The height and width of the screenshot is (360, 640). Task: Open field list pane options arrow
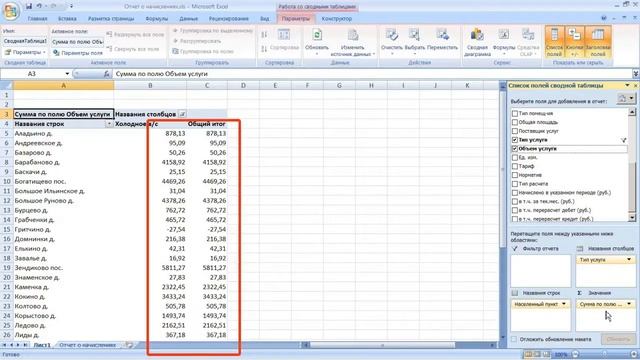(627, 85)
